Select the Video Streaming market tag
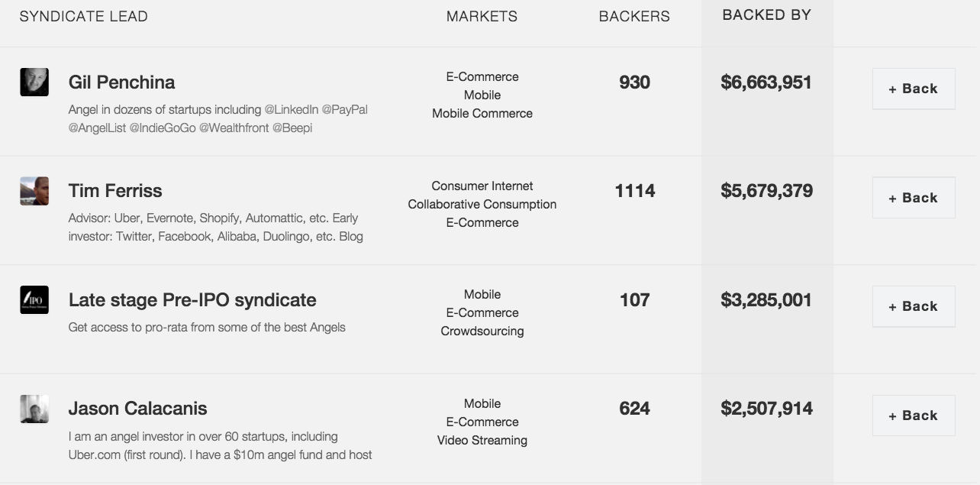The width and height of the screenshot is (980, 485). click(x=482, y=441)
